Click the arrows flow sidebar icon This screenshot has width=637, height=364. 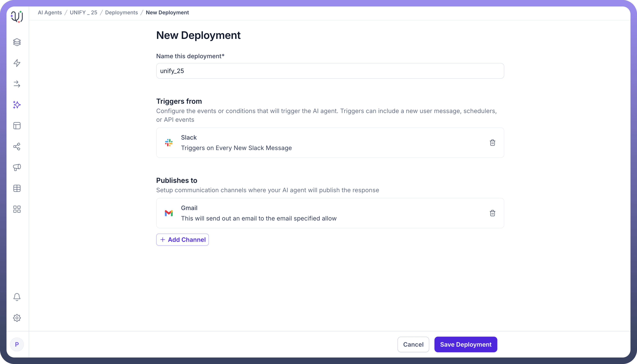17,84
